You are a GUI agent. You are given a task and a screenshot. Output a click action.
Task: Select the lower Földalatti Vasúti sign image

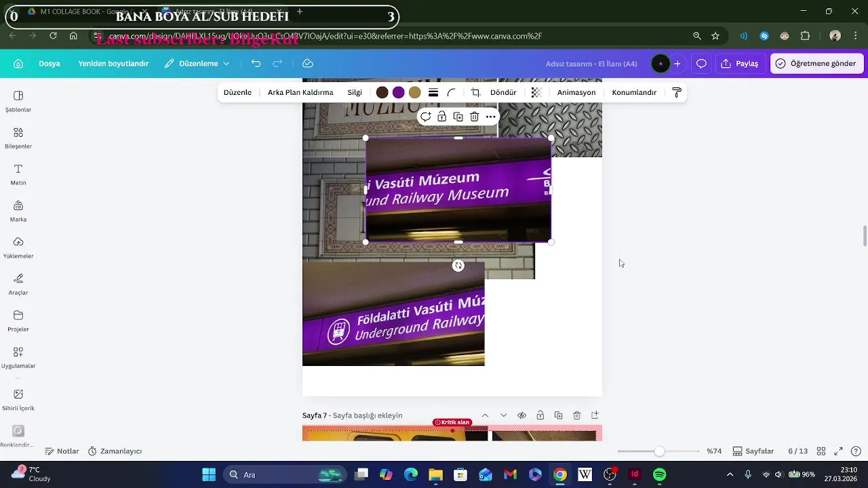point(393,314)
